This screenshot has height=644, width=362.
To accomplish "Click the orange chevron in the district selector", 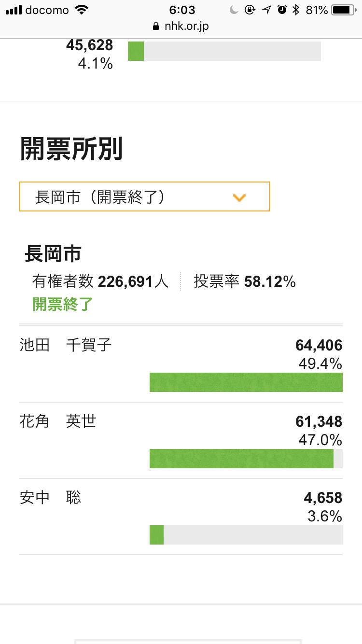I will coord(239,197).
